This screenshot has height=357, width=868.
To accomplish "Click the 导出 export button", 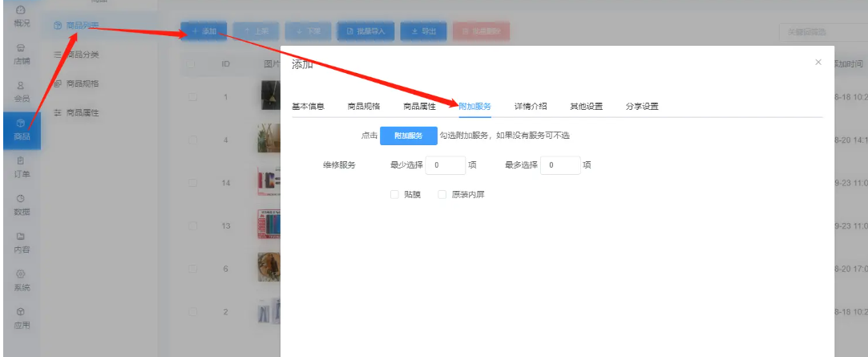I will 423,31.
